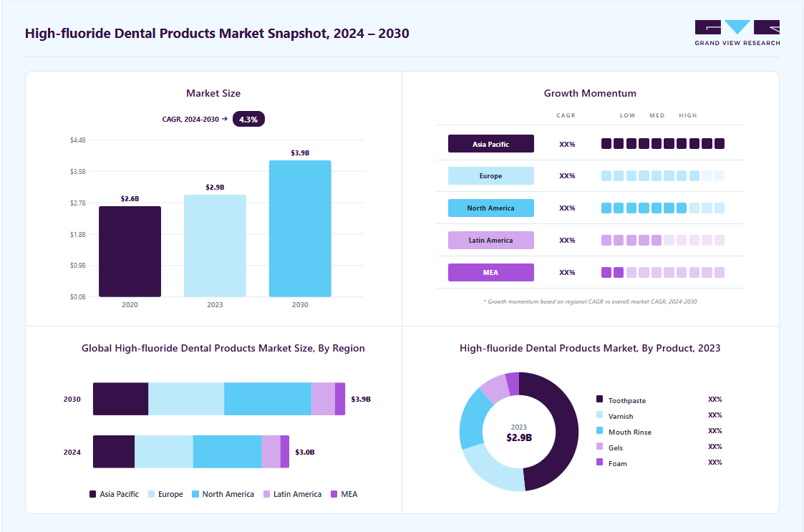The height and width of the screenshot is (532, 804).
Task: Select the 2030 market size bar
Action: (300, 228)
